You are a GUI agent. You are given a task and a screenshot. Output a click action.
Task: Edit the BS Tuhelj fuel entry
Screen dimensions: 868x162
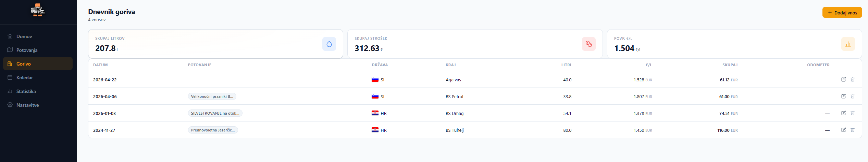tap(843, 130)
